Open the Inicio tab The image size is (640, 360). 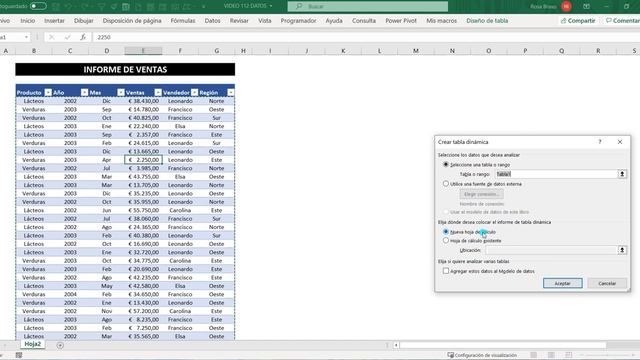pyautogui.click(x=28, y=20)
